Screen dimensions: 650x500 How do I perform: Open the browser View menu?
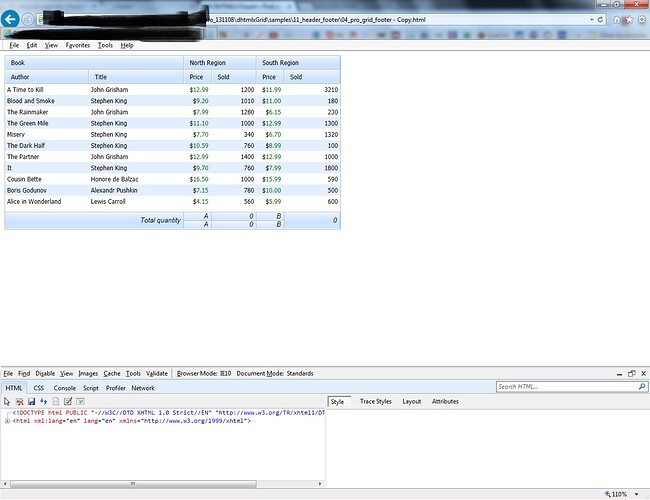coord(51,45)
